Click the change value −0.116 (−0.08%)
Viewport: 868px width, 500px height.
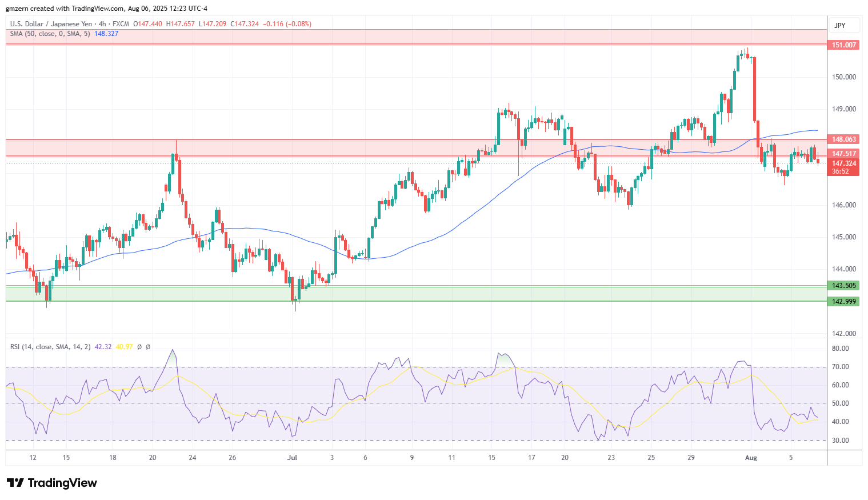pyautogui.click(x=287, y=24)
